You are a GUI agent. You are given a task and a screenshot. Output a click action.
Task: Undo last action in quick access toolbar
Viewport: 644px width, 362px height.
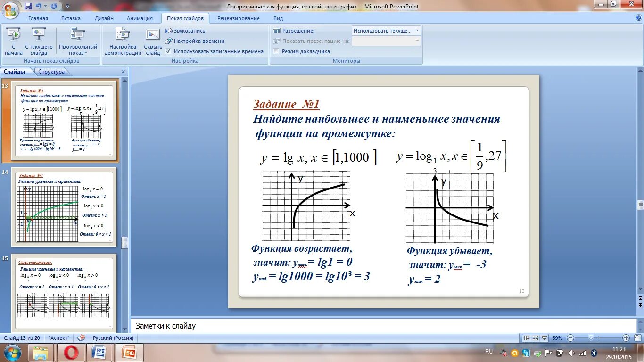pos(39,6)
